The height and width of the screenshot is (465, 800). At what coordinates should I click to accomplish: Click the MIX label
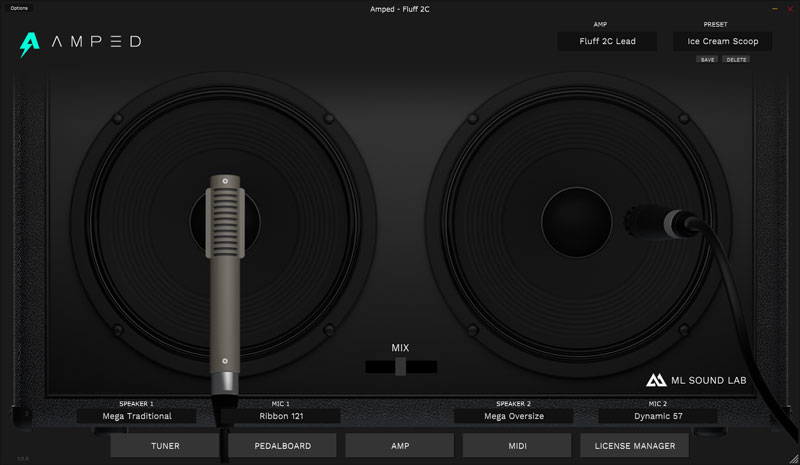click(400, 348)
